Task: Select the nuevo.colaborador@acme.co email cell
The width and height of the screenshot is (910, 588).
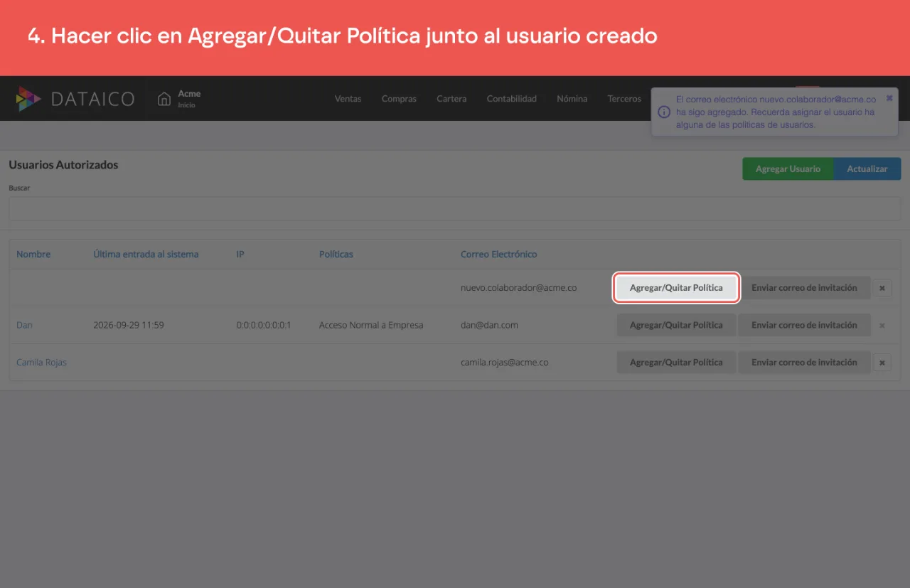Action: [518, 288]
